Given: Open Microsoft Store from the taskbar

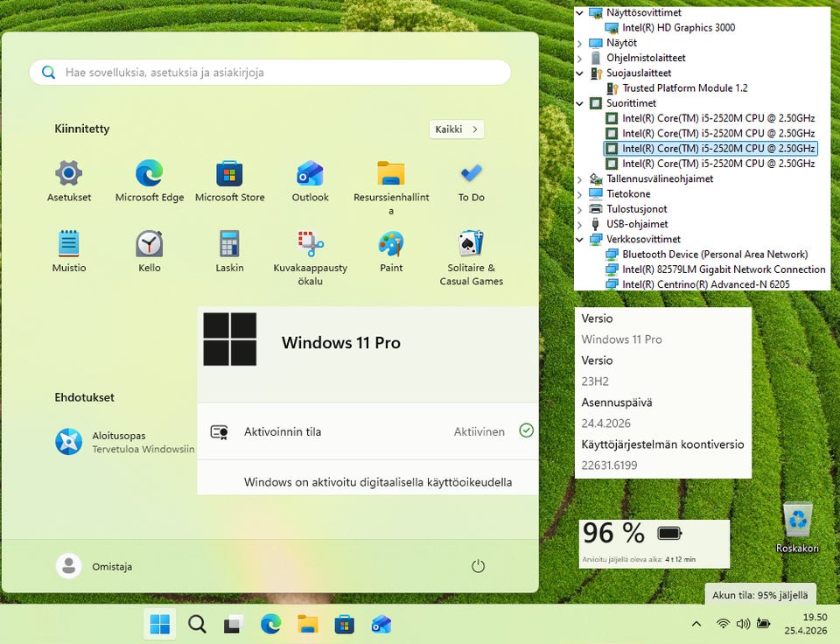Looking at the screenshot, I should [344, 624].
